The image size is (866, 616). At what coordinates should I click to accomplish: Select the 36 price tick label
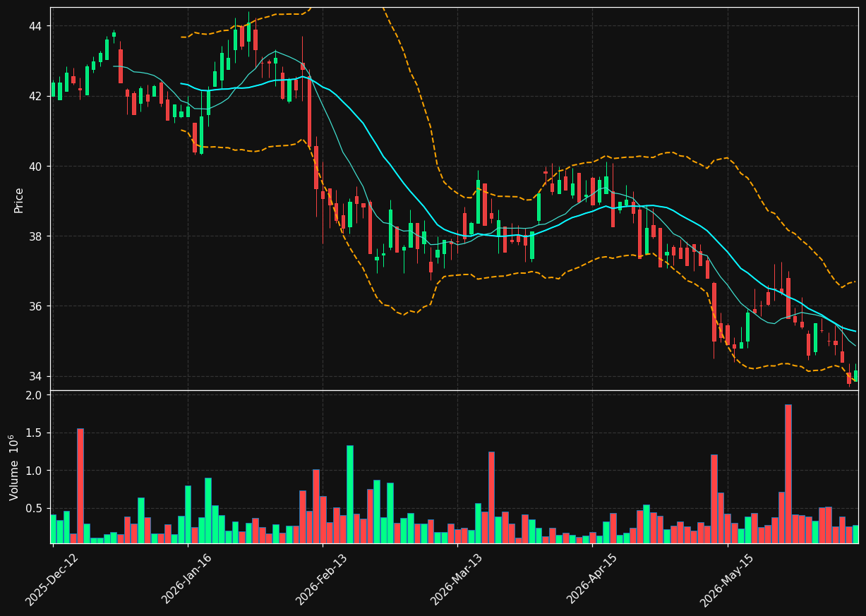tap(35, 306)
